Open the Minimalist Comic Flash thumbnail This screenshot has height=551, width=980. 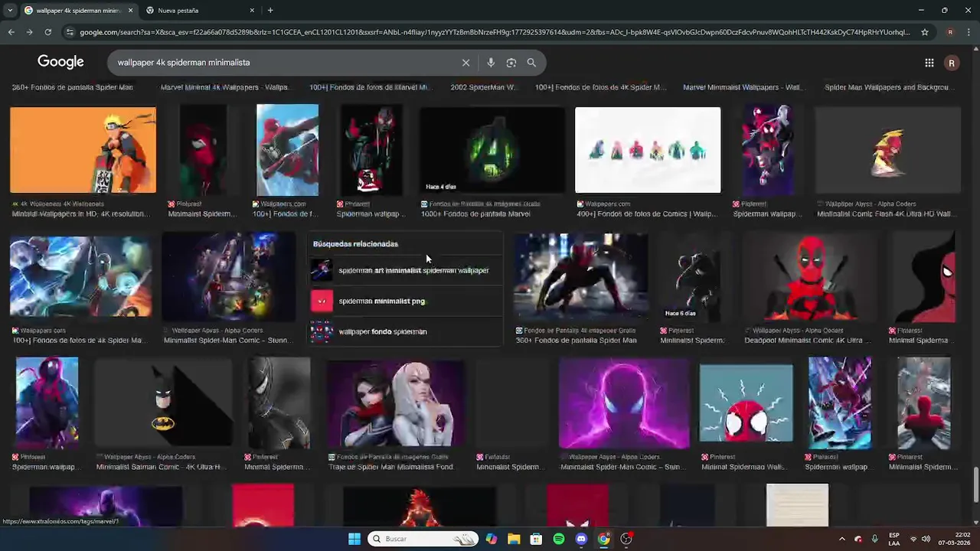point(888,150)
